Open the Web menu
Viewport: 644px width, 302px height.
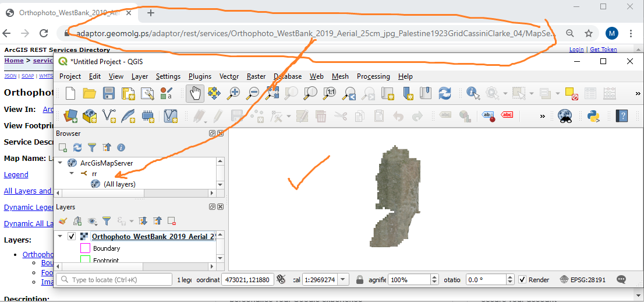click(x=317, y=76)
